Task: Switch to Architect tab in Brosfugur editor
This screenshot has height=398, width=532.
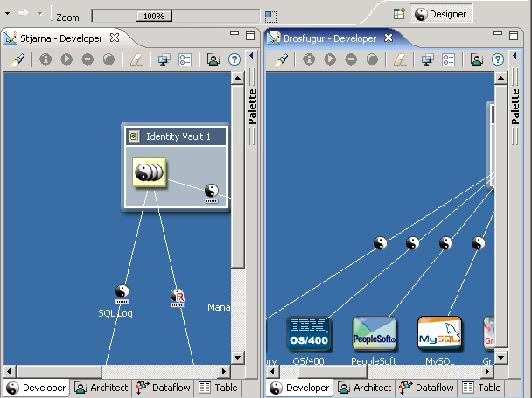Action: coord(364,388)
